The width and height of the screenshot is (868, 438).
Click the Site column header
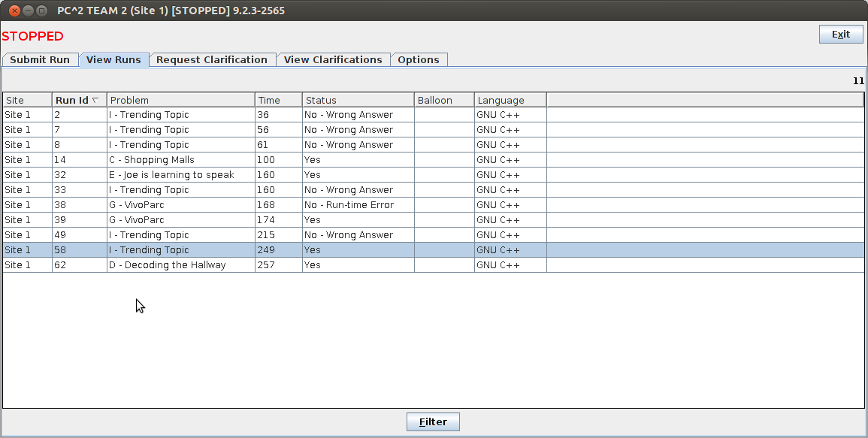pos(27,100)
